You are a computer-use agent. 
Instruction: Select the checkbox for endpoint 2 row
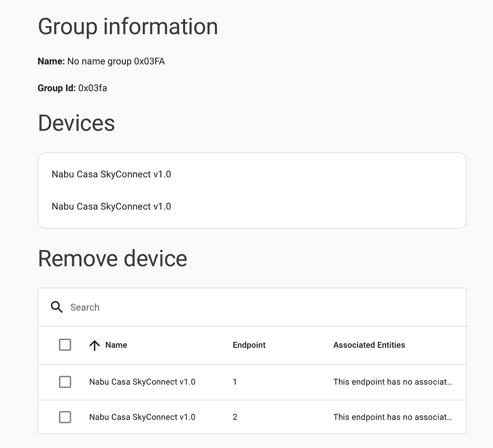(65, 417)
